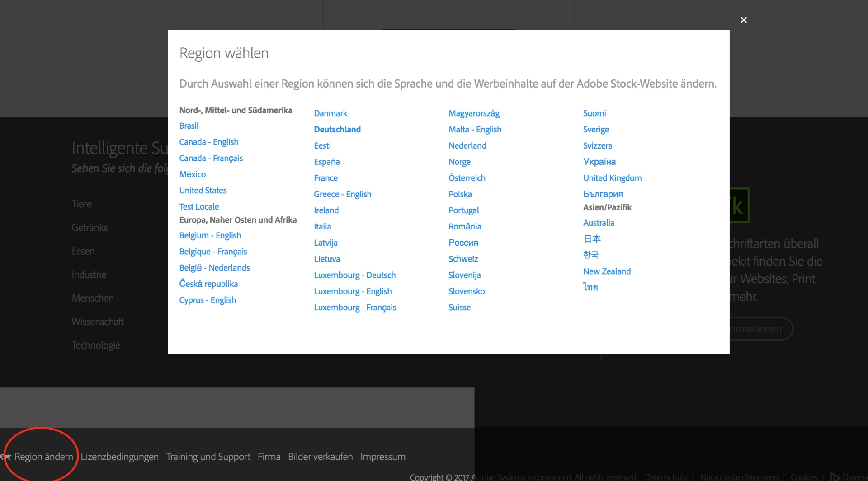
Task: Open Firma footer link
Action: 269,457
